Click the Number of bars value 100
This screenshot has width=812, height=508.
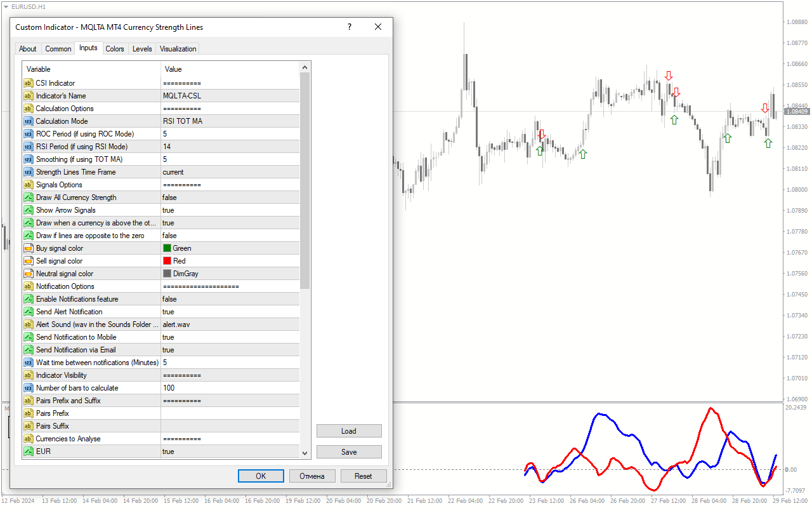[230, 388]
